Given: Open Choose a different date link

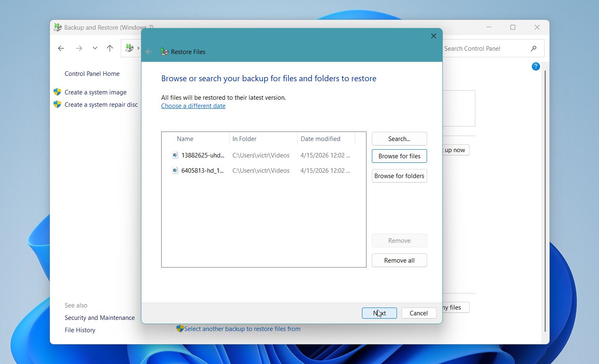Looking at the screenshot, I should [x=193, y=106].
